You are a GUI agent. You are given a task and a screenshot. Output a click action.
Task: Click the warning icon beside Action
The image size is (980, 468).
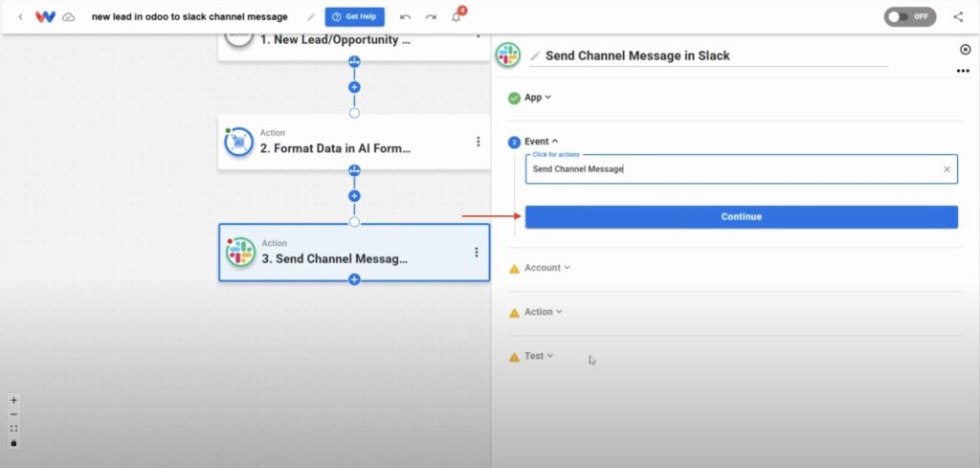pos(514,312)
